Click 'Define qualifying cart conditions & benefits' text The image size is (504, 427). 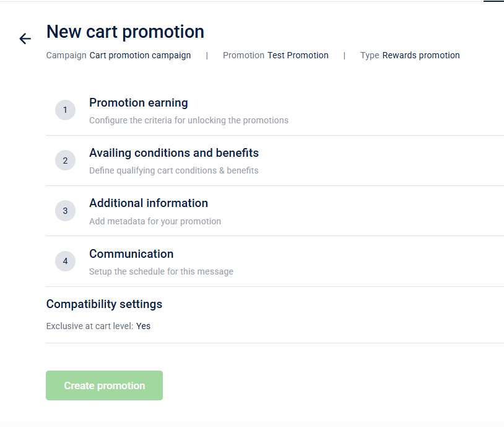click(x=174, y=170)
